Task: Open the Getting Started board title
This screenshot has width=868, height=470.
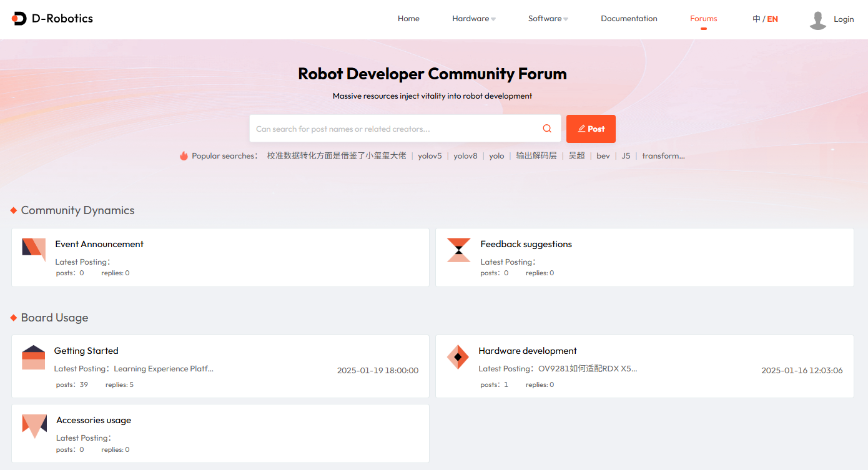Action: (86, 351)
